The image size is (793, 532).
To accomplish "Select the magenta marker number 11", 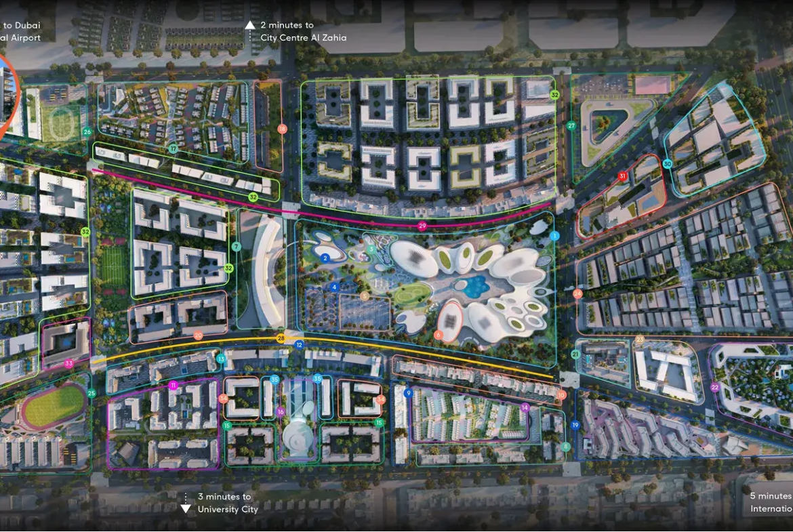I will 173,385.
